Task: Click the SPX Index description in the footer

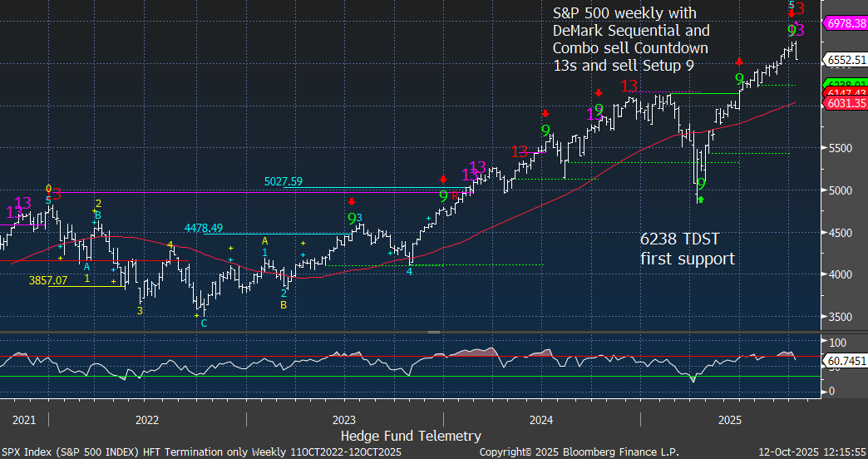Action: [x=201, y=452]
